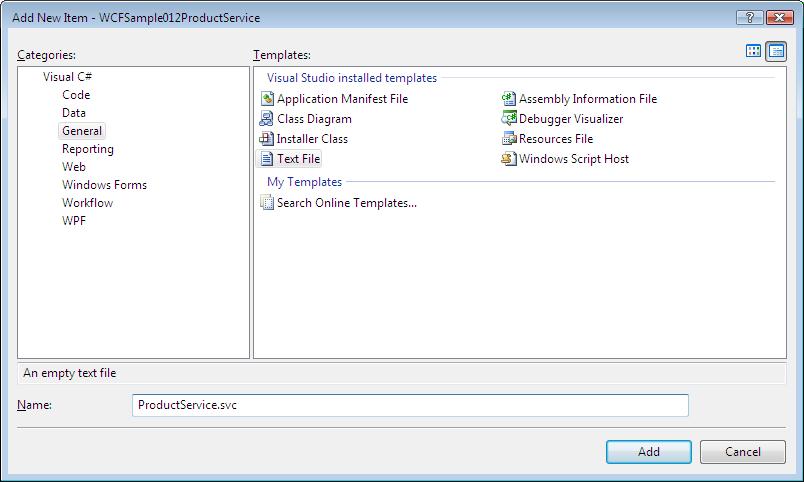Choose the Windows Script Host icon
This screenshot has height=482, width=804.
[x=508, y=158]
